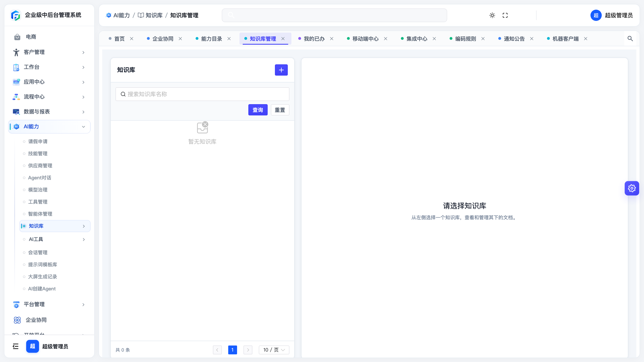644x362 pixels.
Task: Close the 通知公告 tab
Action: [532, 39]
